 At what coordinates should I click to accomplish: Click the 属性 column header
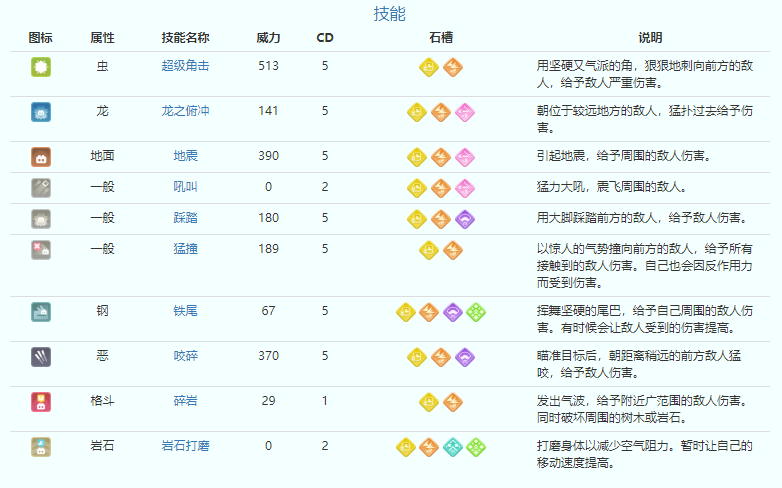[x=102, y=37]
